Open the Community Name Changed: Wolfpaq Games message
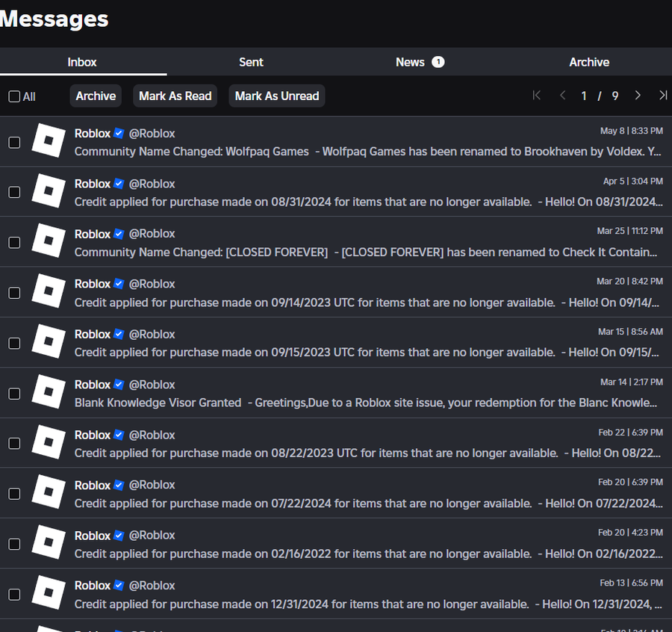Screen dimensions: 672x632 pyautogui.click(x=336, y=141)
